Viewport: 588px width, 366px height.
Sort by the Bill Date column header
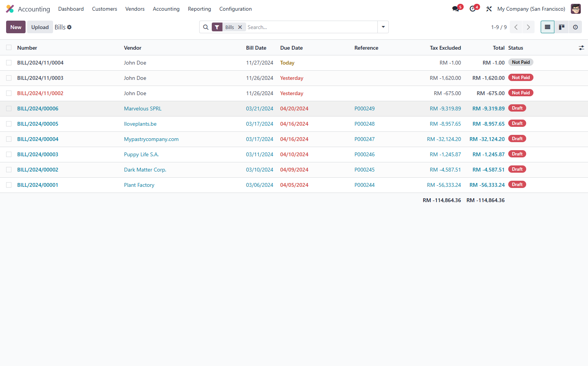click(256, 48)
